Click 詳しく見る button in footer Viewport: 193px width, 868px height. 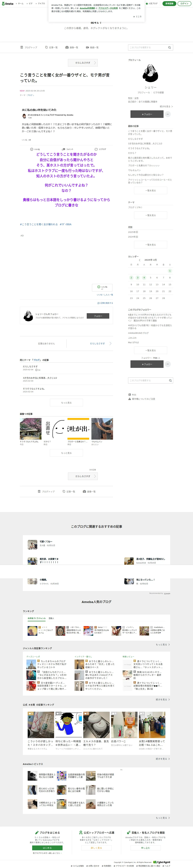coord(96,848)
